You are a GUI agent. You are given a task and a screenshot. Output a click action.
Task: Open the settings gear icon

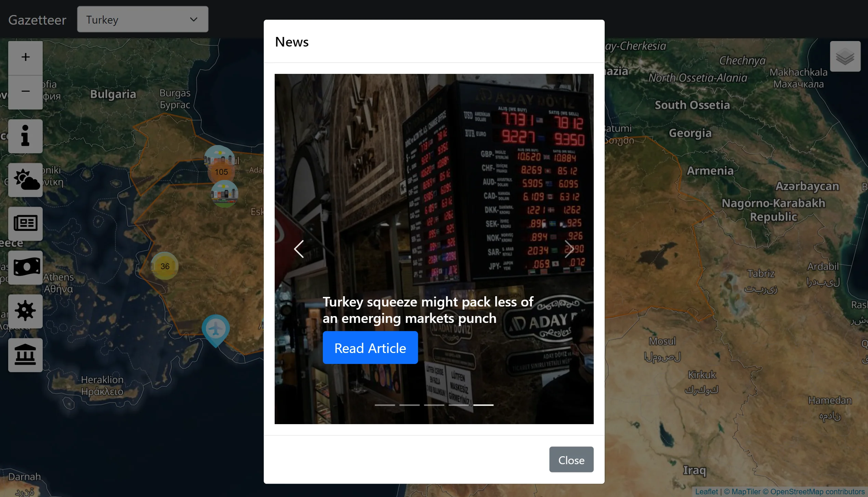(x=25, y=311)
